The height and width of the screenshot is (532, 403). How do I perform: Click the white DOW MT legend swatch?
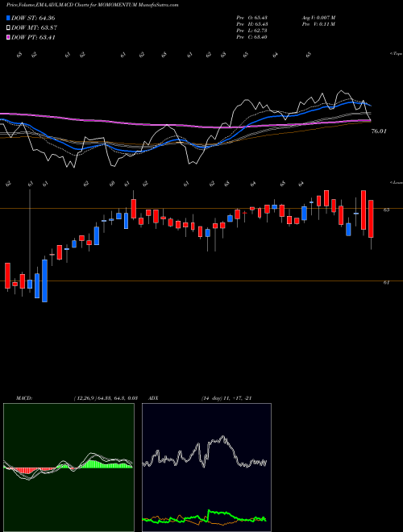click(8, 27)
